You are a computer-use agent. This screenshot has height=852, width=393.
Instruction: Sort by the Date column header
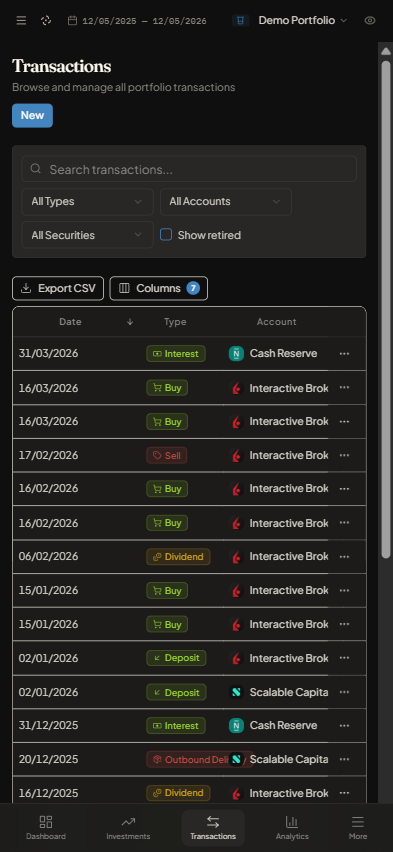(x=70, y=322)
